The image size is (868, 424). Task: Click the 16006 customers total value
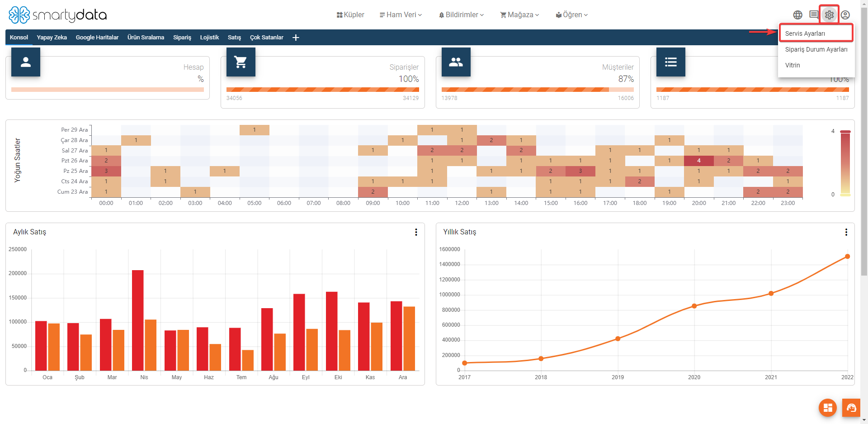pos(626,98)
